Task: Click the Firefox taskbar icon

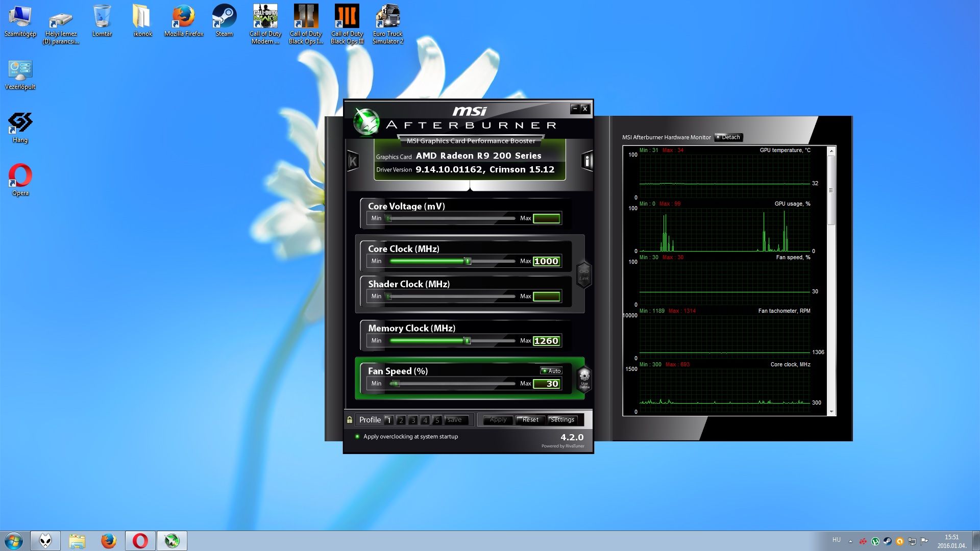Action: pyautogui.click(x=109, y=541)
